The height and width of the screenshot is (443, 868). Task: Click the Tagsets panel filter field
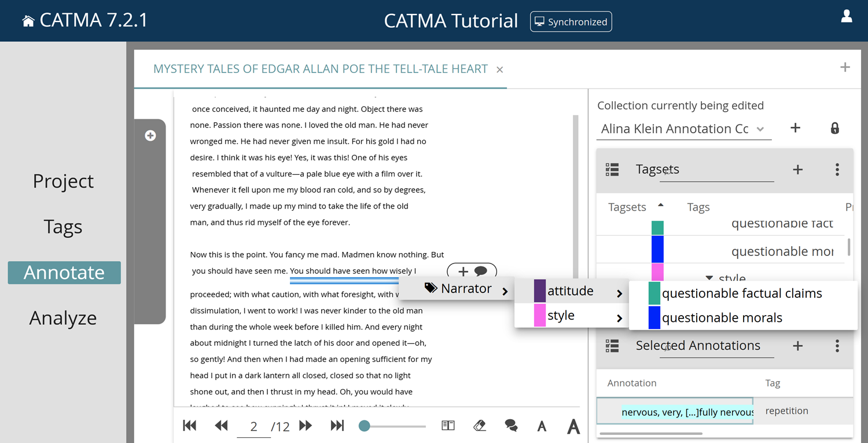[716, 172]
